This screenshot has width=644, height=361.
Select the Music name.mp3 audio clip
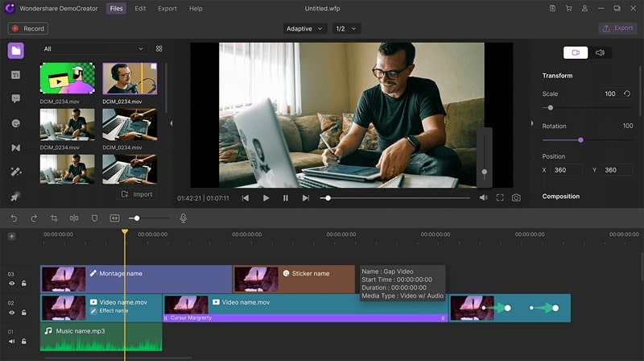tap(101, 337)
